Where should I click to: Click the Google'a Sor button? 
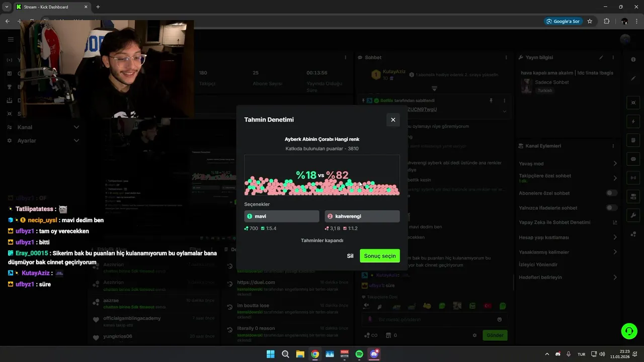click(563, 21)
